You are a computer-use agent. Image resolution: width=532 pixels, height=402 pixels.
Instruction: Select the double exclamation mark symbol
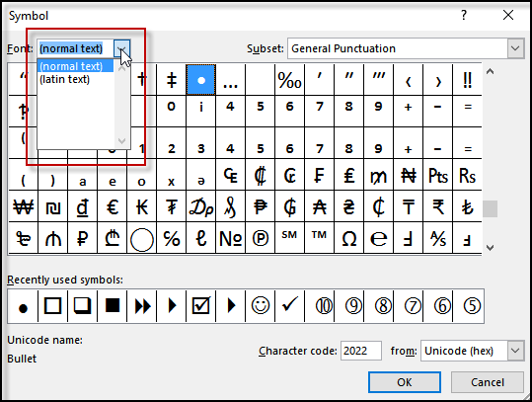467,80
